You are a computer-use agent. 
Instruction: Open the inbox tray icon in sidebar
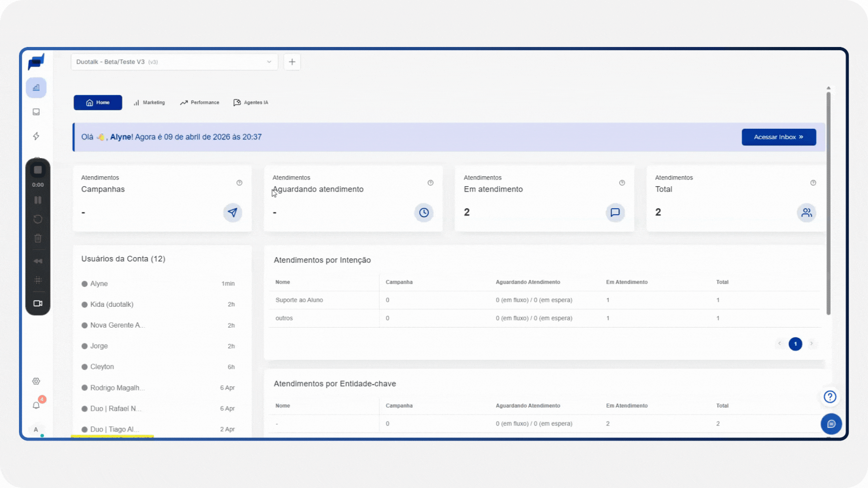(36, 112)
